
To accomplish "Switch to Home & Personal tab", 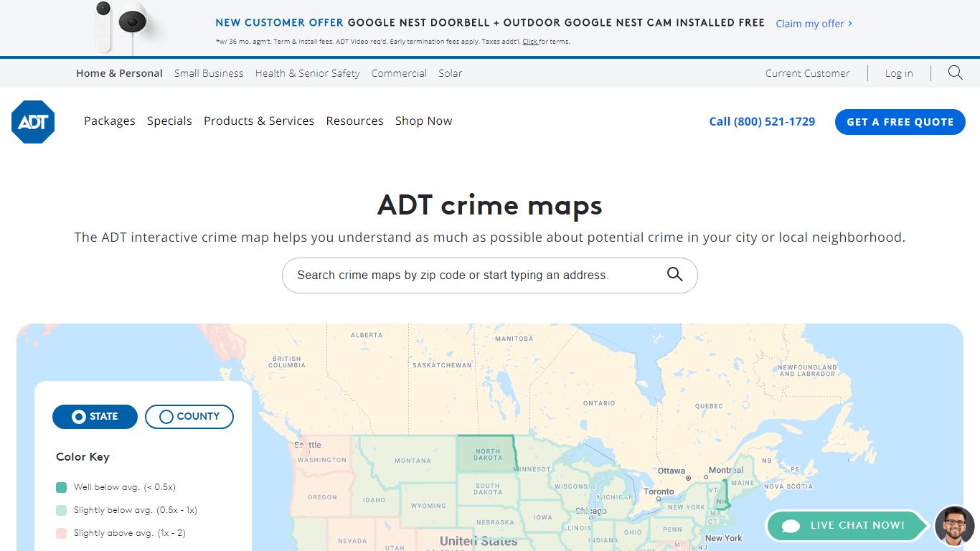I will click(x=119, y=73).
